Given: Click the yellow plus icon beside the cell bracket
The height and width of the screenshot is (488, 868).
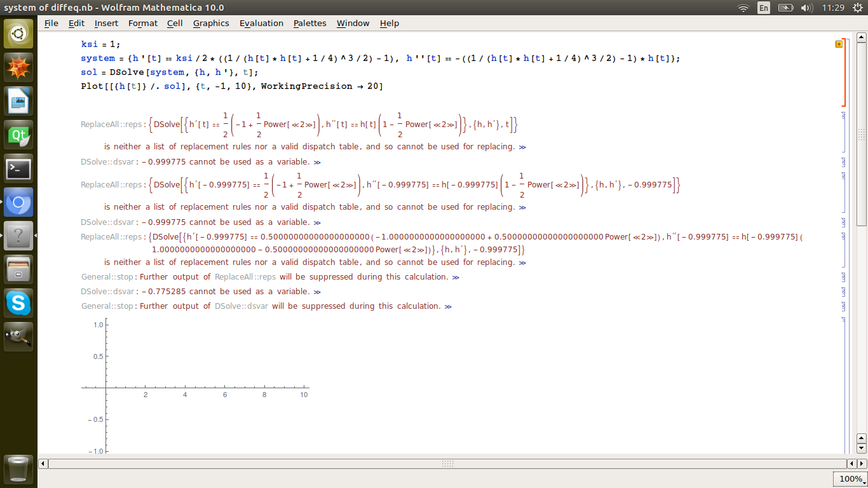Looking at the screenshot, I should coord(839,44).
